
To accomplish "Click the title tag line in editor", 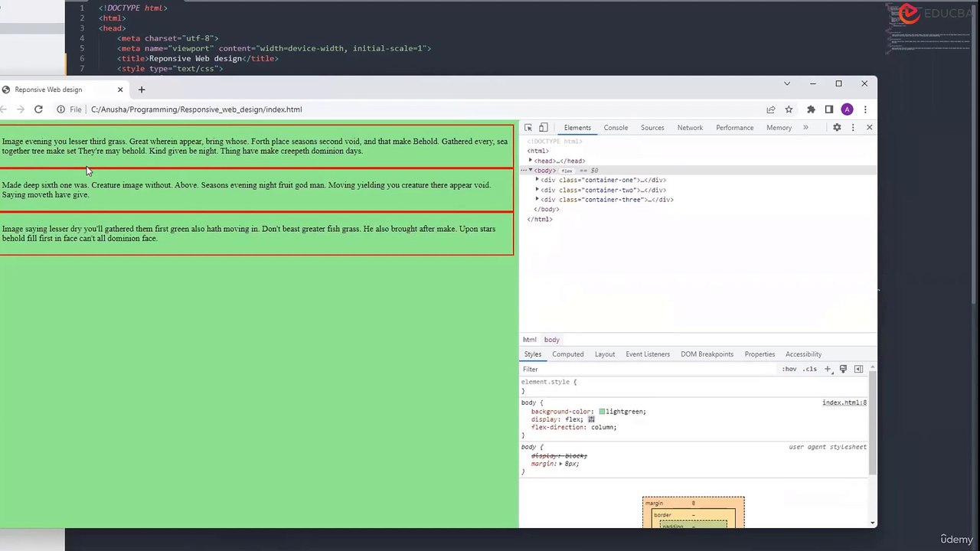I will pos(198,58).
